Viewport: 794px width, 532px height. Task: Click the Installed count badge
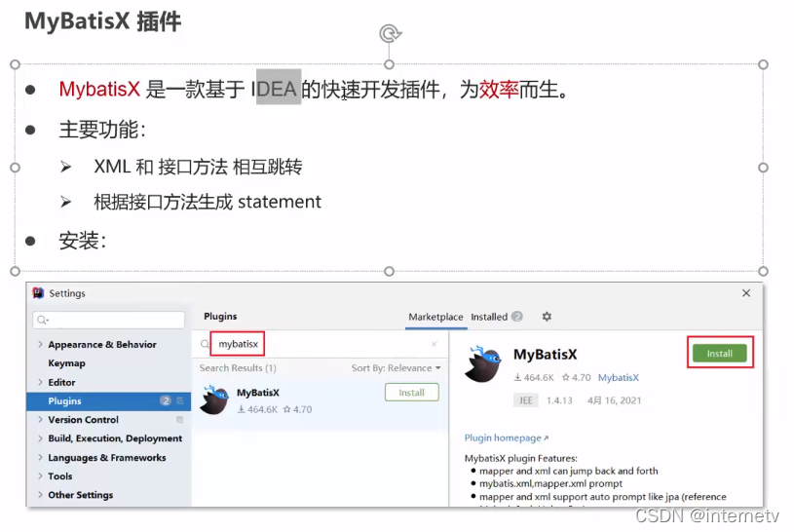coord(516,317)
